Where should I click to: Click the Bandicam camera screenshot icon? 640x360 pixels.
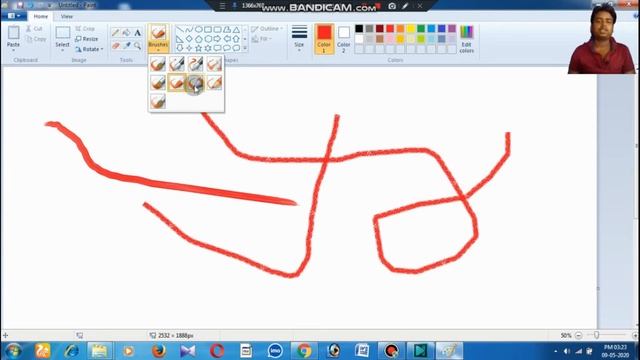point(392,6)
